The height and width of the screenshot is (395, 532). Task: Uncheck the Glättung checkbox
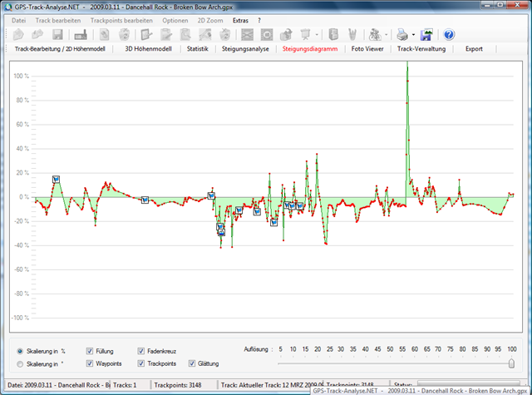192,363
